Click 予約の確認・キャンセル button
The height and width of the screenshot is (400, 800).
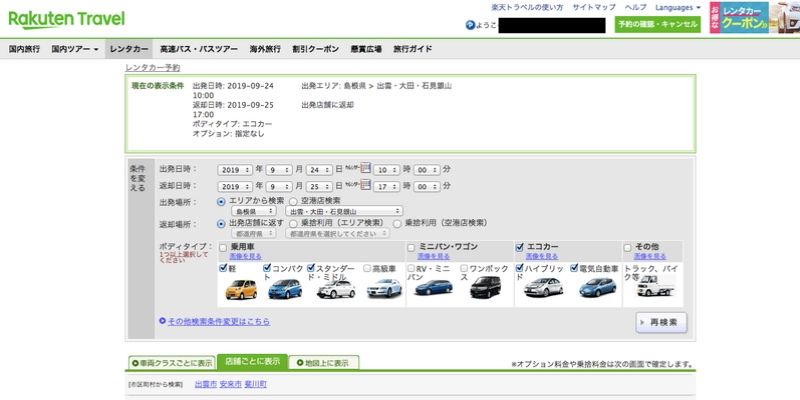(658, 24)
